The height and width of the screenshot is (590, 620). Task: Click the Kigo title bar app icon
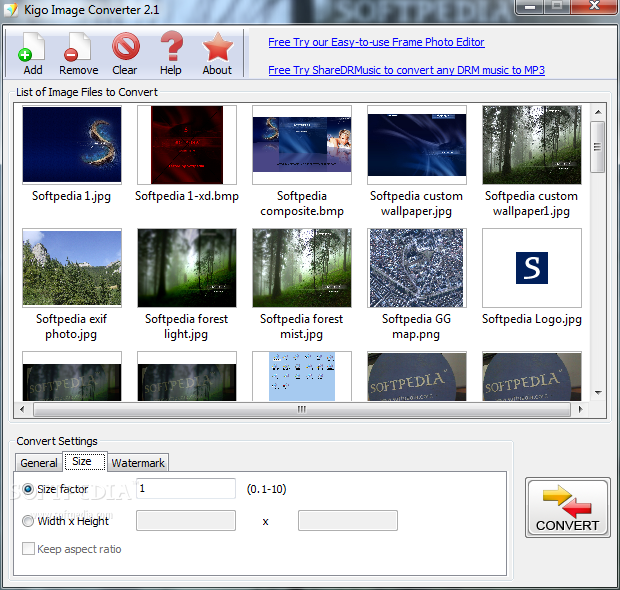(11, 9)
